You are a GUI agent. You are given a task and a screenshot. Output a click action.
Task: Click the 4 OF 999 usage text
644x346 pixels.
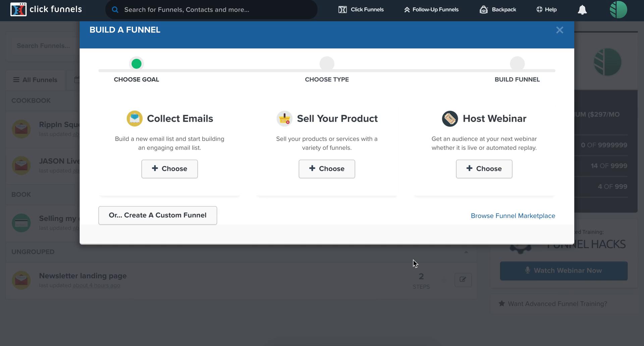(x=612, y=187)
